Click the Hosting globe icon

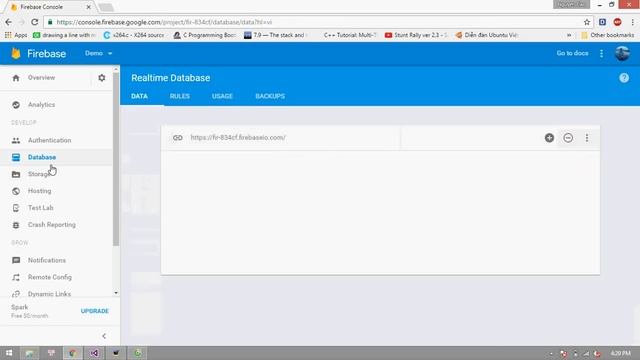tap(16, 191)
